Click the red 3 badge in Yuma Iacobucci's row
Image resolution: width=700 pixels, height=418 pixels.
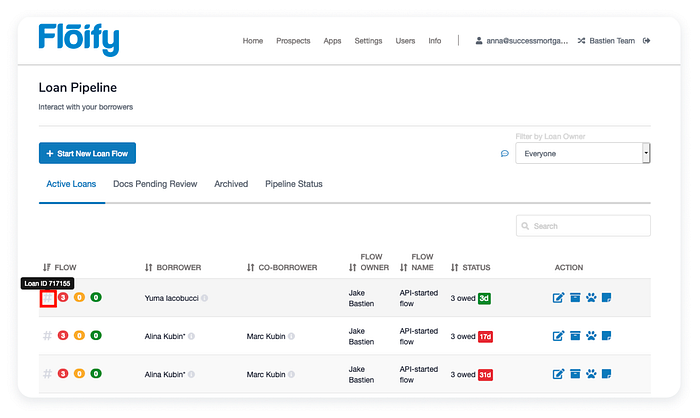tap(63, 297)
